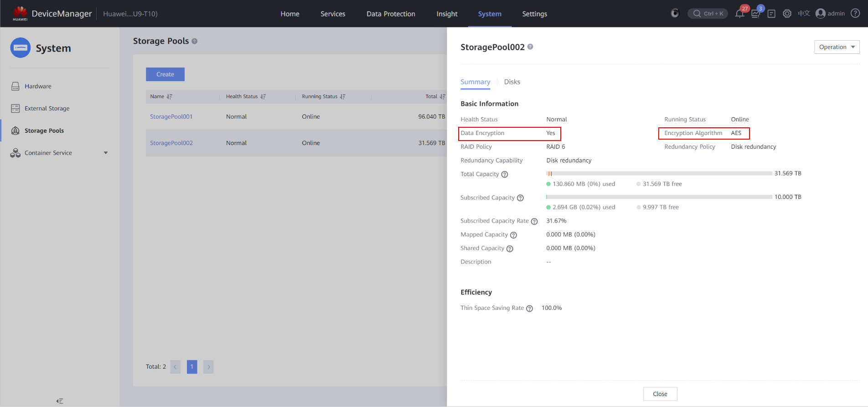Expand the Container Service menu
The height and width of the screenshot is (407, 868).
coord(106,153)
